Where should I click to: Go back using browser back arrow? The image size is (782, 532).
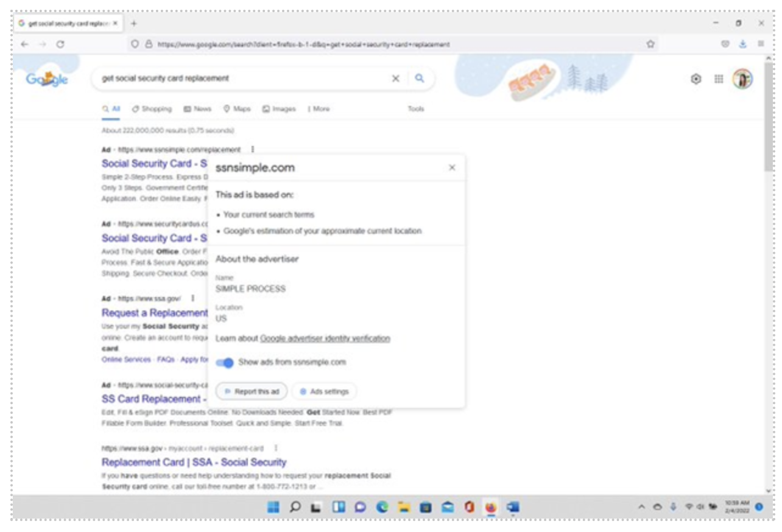click(x=24, y=44)
